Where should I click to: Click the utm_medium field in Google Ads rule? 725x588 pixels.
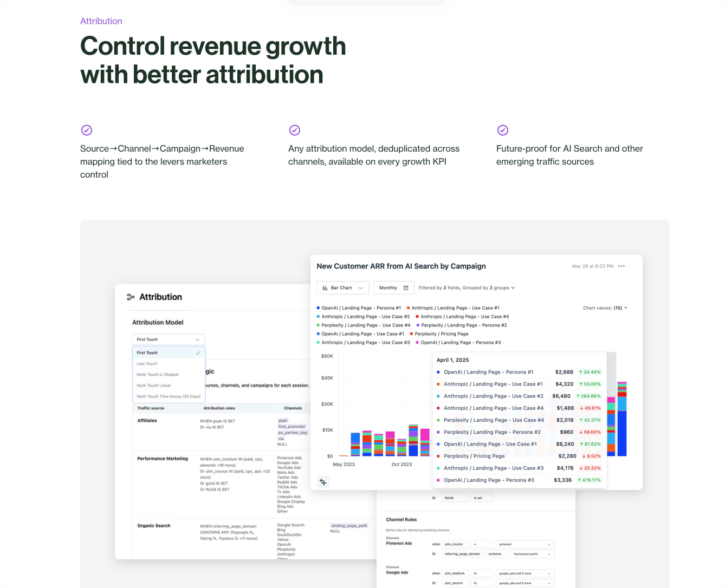click(x=456, y=573)
